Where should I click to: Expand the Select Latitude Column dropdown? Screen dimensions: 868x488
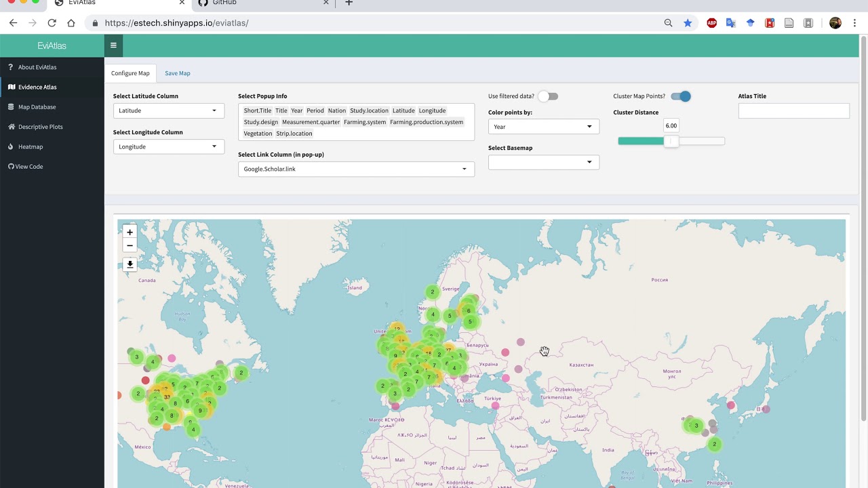click(x=168, y=110)
